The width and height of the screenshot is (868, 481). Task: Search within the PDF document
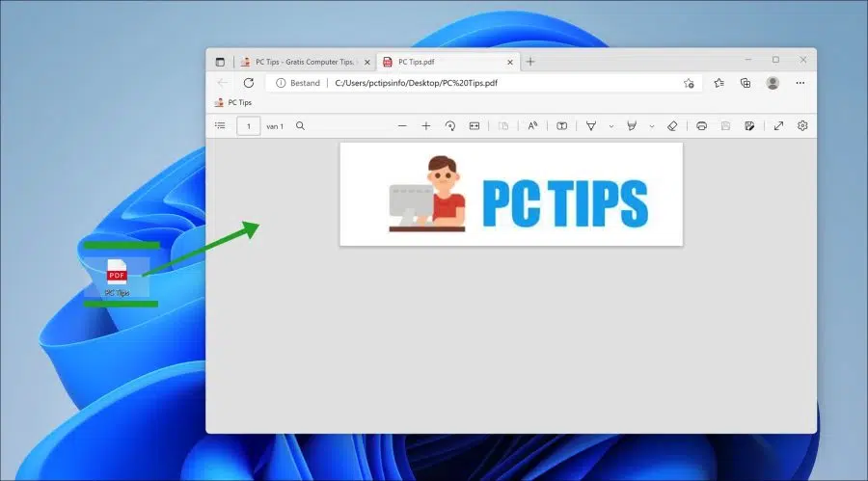(300, 126)
